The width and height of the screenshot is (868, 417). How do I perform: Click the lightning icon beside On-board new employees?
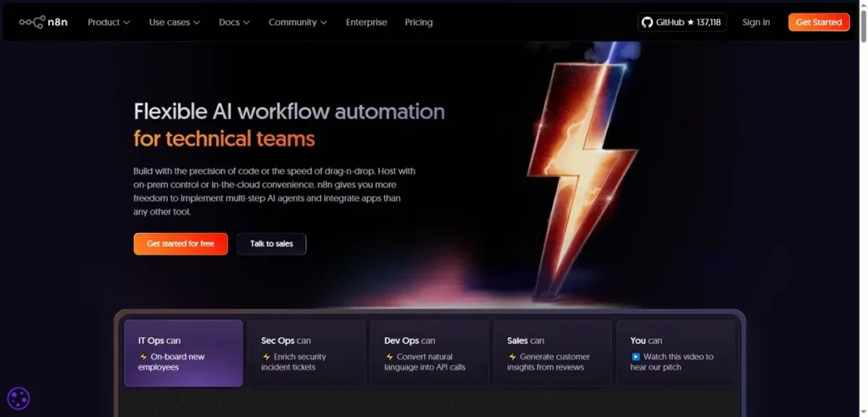[x=143, y=357]
